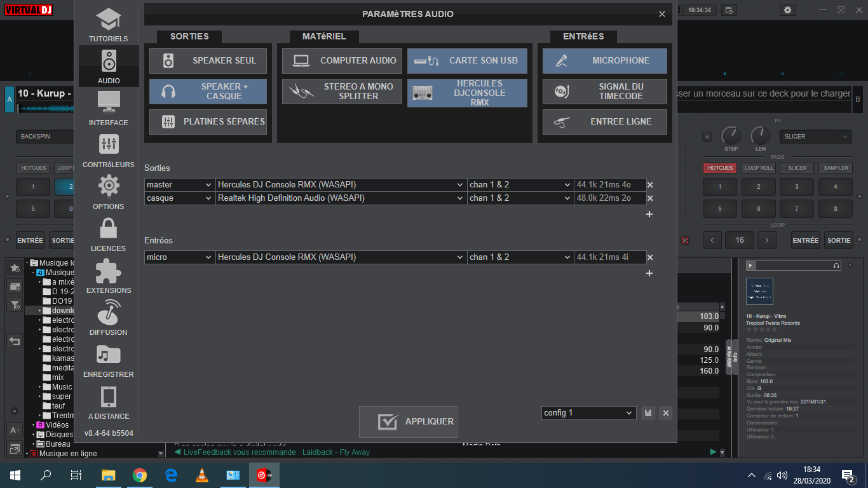Add a new output line
Image resolution: width=868 pixels, height=488 pixels.
(649, 214)
